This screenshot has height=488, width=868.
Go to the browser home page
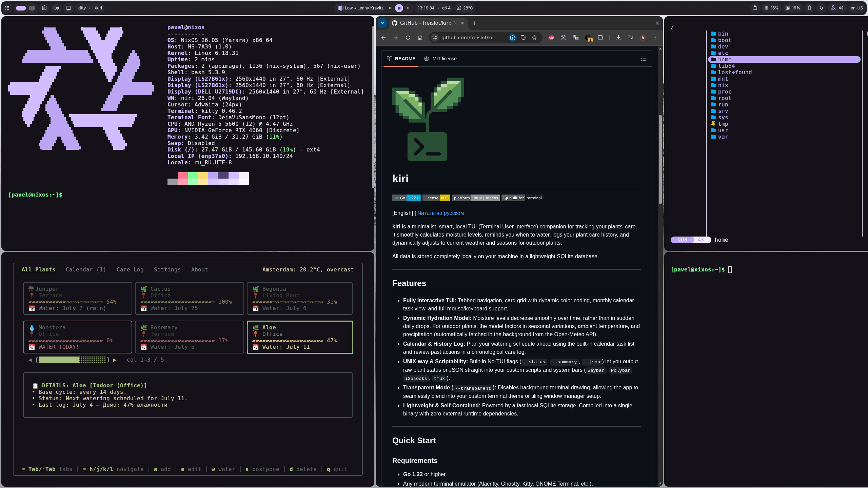(420, 38)
